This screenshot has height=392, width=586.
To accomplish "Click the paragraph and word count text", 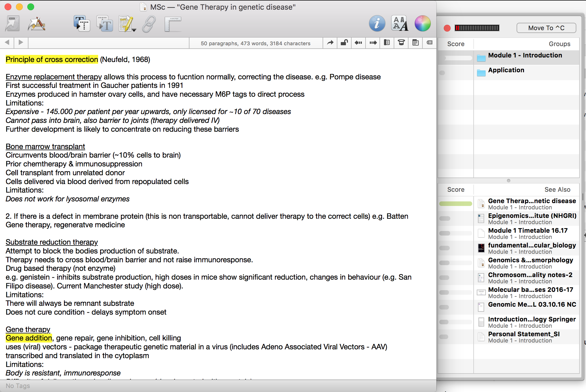I will pyautogui.click(x=255, y=43).
